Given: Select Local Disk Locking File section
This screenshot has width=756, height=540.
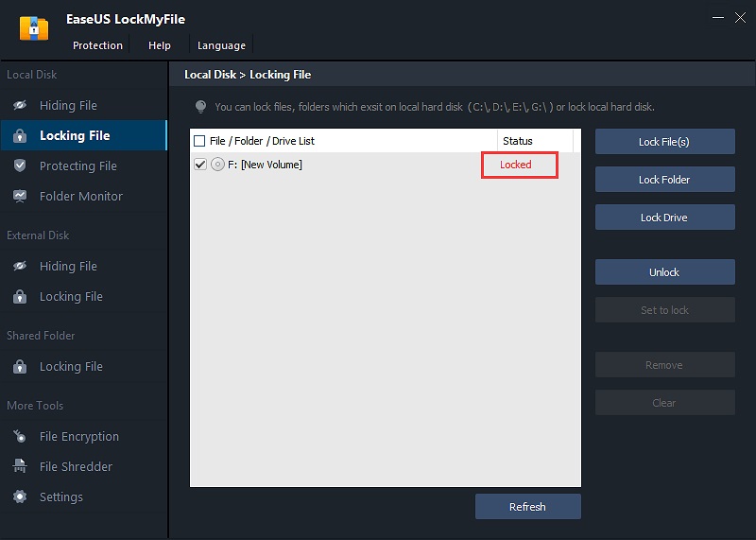Looking at the screenshot, I should point(84,135).
